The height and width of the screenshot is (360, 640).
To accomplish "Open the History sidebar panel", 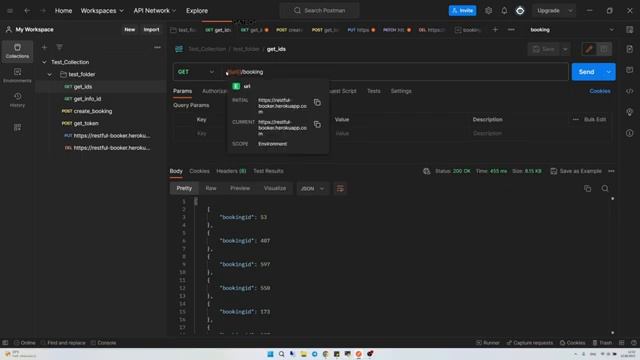I will tap(17, 100).
